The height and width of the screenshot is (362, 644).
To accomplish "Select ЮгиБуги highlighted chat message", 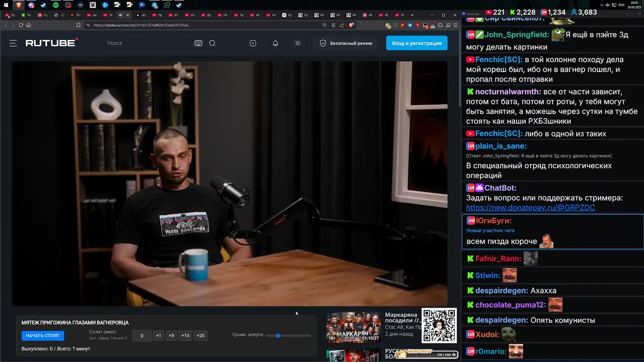I will (552, 232).
